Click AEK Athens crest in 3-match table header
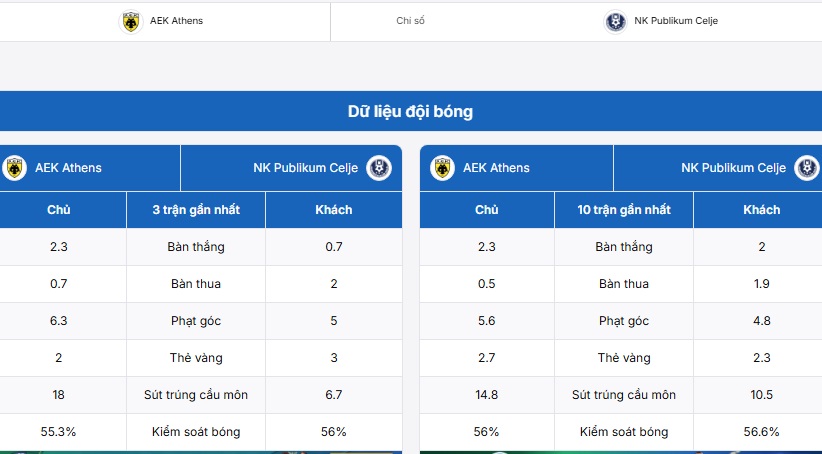 point(14,168)
